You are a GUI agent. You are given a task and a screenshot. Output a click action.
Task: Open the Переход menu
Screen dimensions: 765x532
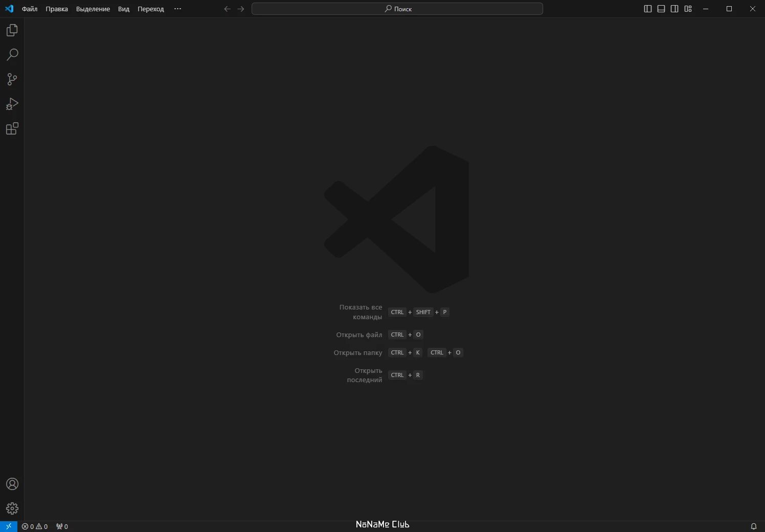[x=151, y=9]
